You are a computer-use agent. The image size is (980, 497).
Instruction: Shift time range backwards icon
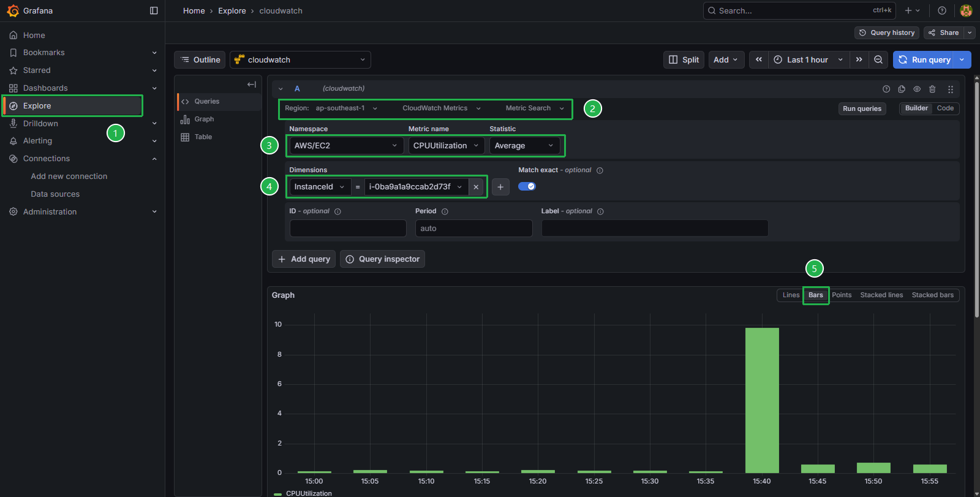click(759, 59)
